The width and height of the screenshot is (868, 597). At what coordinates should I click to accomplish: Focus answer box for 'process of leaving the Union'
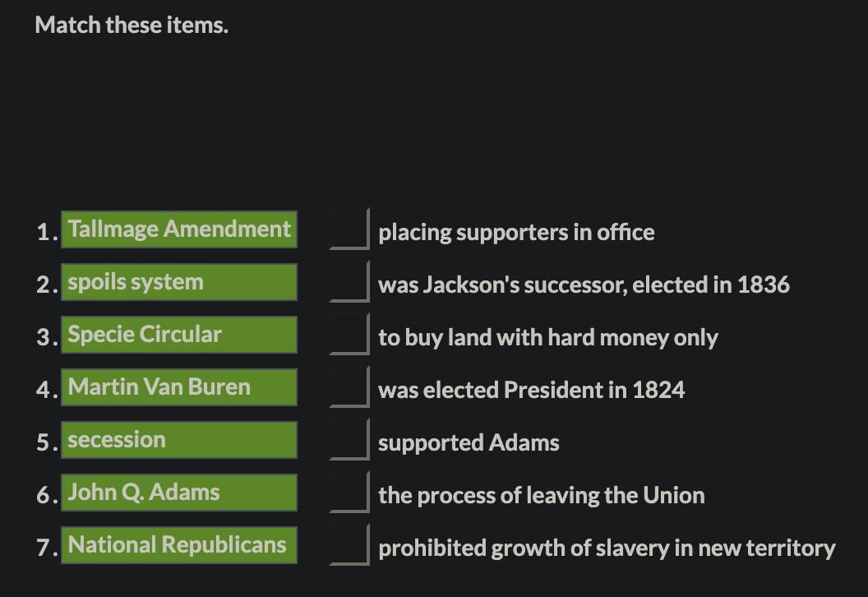pos(349,492)
